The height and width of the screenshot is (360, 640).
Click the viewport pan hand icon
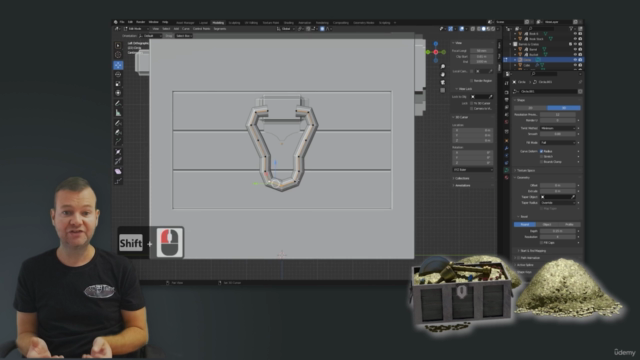pos(443,74)
